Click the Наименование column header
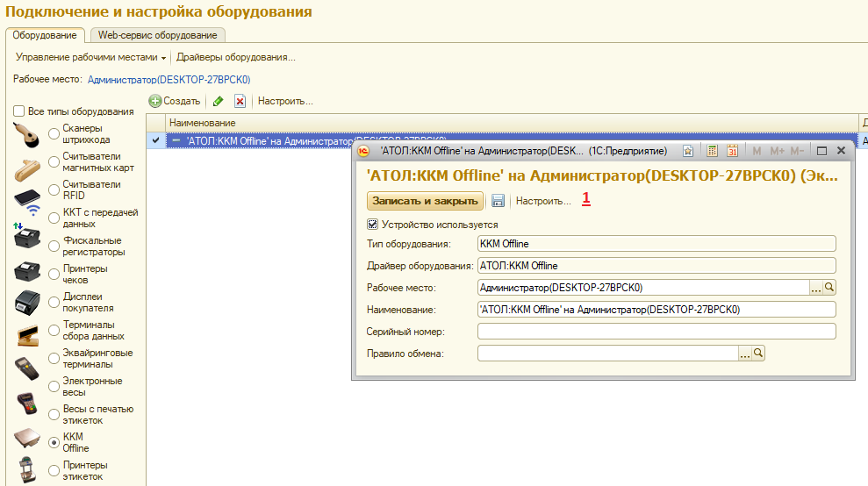 click(x=512, y=122)
